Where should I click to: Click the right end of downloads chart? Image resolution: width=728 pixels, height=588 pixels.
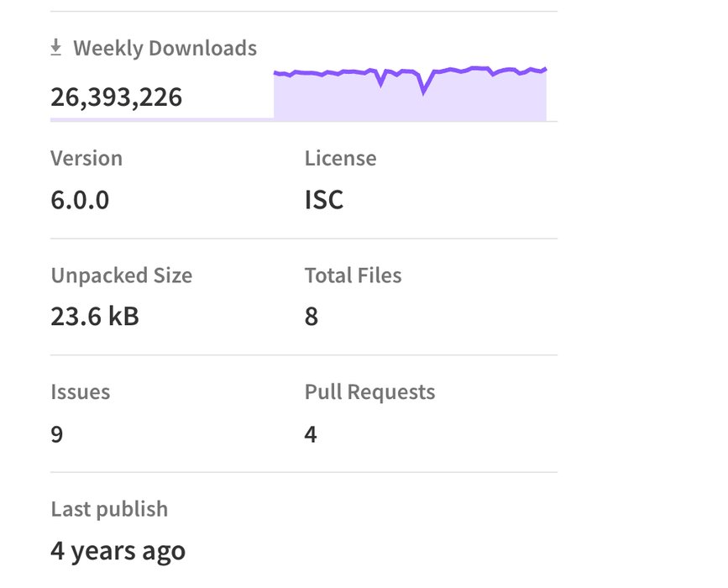click(545, 71)
